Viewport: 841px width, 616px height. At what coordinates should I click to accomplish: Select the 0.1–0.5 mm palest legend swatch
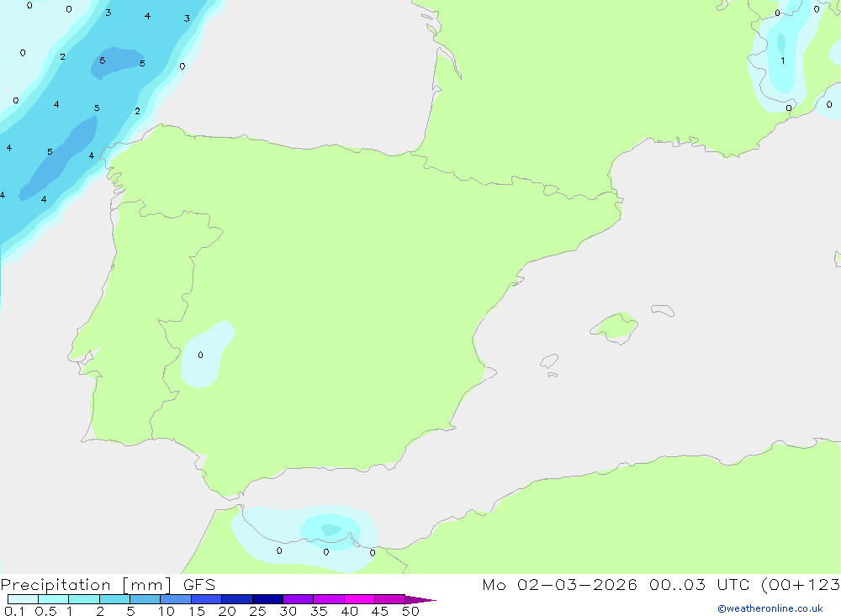click(x=23, y=599)
